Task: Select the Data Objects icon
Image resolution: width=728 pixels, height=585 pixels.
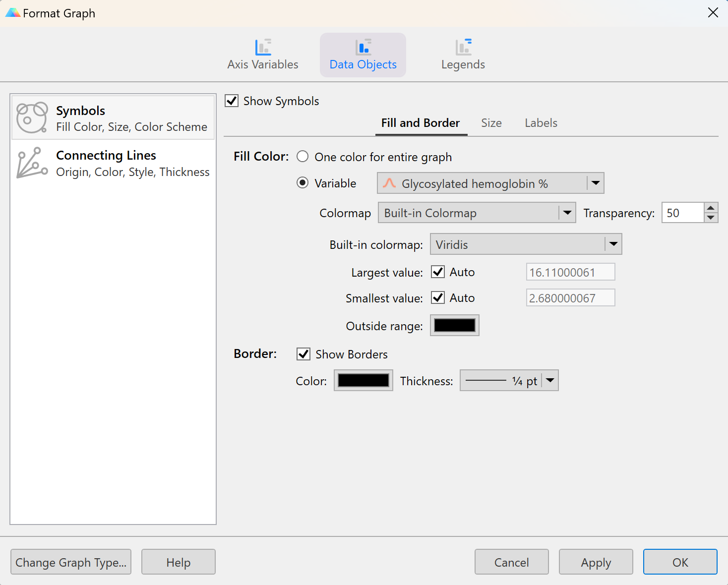Action: click(x=363, y=47)
